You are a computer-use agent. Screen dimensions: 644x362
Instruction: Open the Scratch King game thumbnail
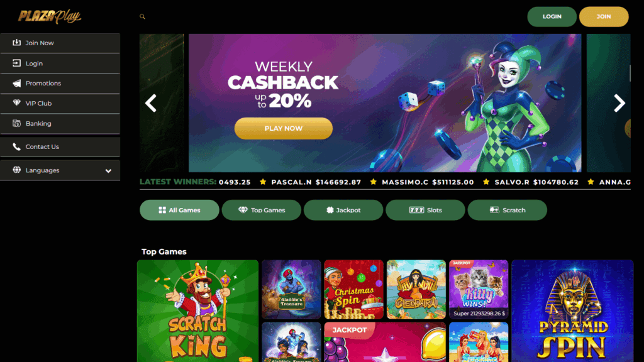coord(197,310)
